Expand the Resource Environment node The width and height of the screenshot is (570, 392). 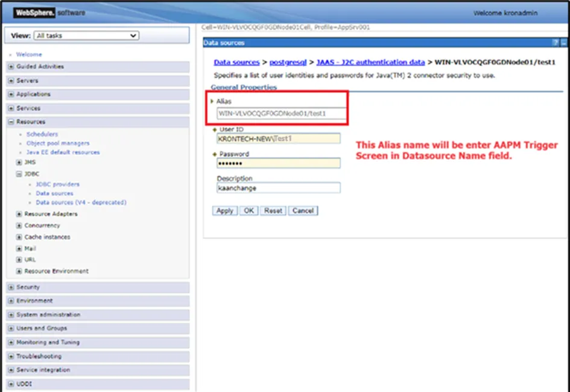click(19, 271)
